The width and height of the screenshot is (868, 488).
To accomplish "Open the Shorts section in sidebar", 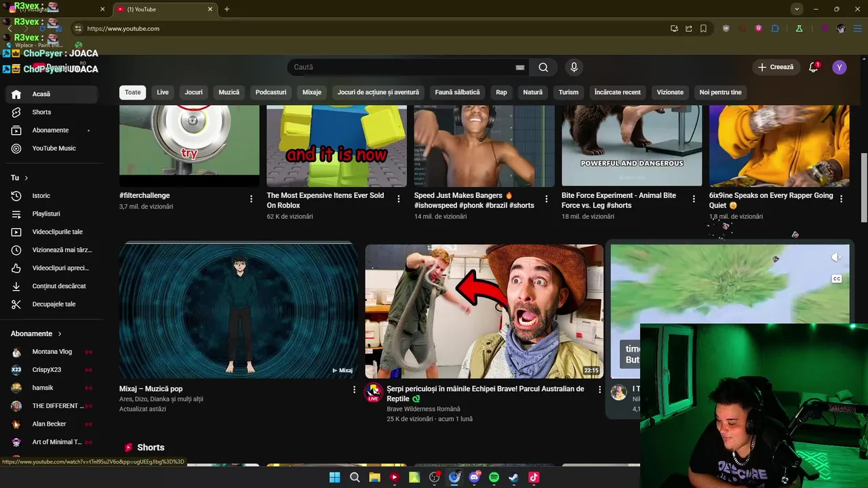I will click(41, 112).
